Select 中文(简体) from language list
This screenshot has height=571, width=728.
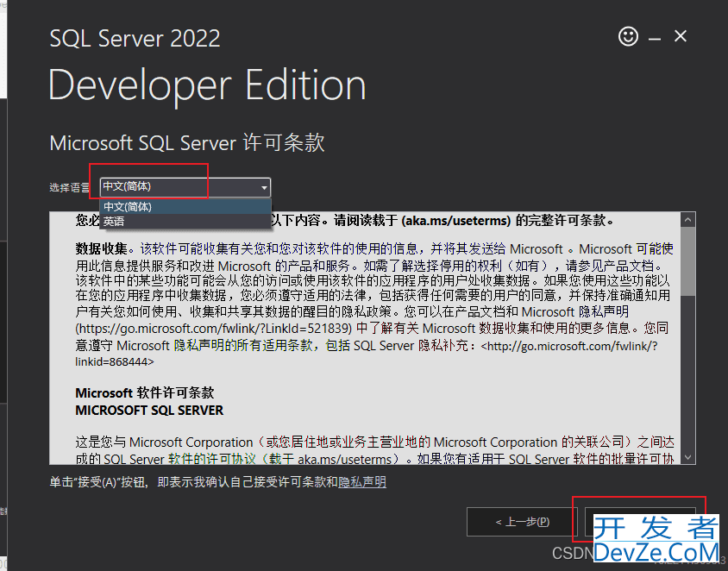click(185, 207)
